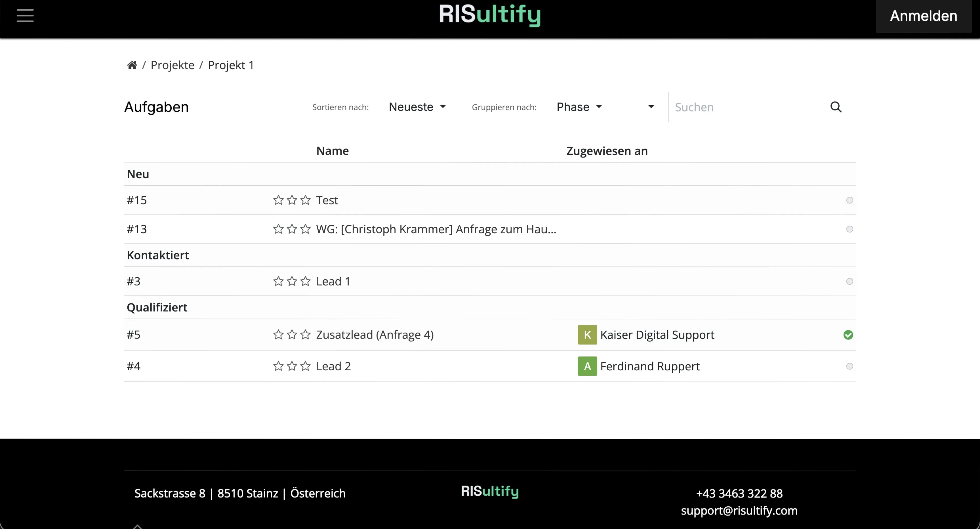Click assignee Kaiser Digital Support
Screen dimensions: 980x529
657,335
